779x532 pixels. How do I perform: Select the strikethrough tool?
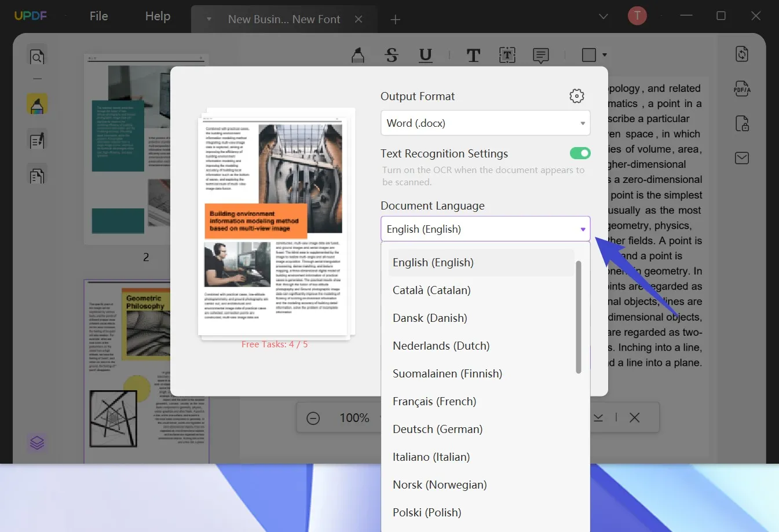click(392, 55)
